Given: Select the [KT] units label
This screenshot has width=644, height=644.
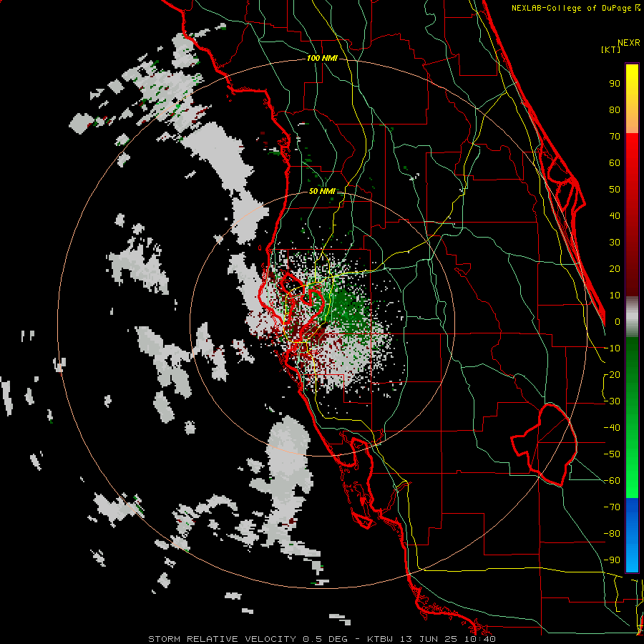Looking at the screenshot, I should [x=611, y=49].
